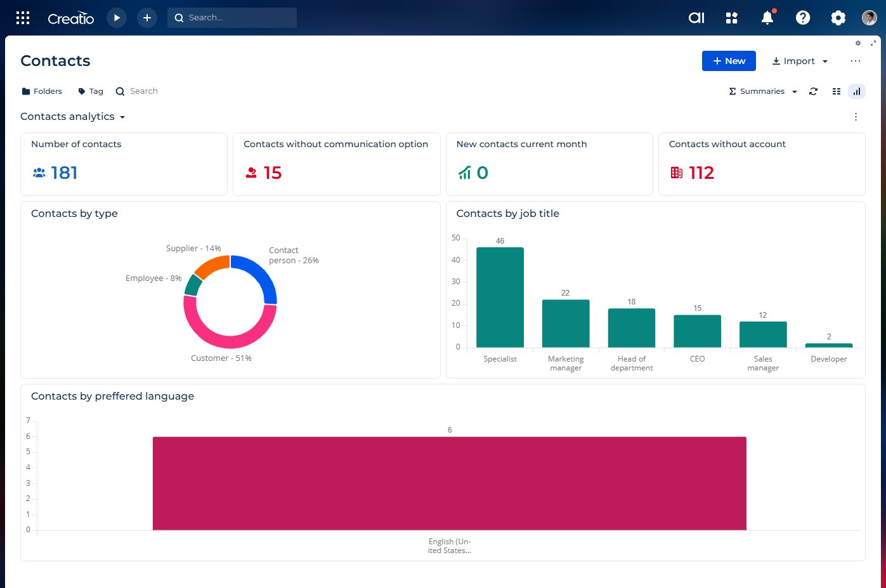
Task: Click the Employee - 8% label
Action: pos(153,278)
